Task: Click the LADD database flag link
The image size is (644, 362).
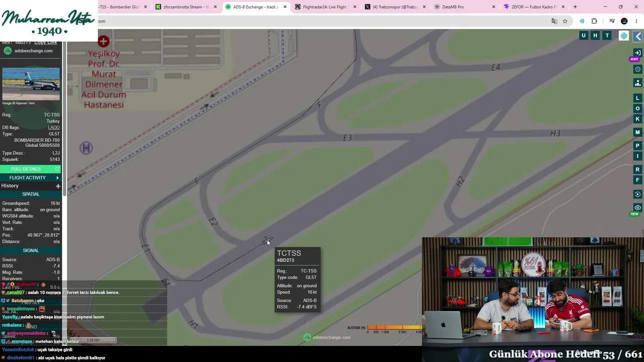Action: point(54,128)
